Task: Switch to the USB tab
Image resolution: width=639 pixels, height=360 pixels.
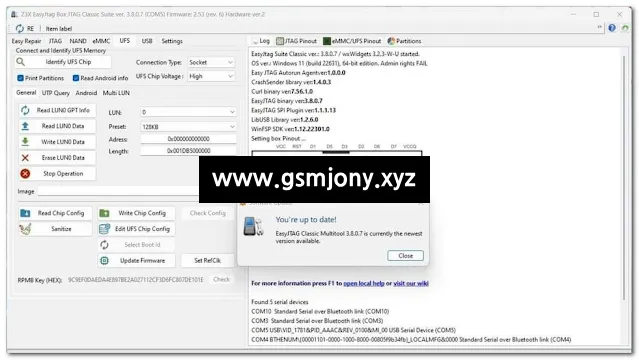Action: pyautogui.click(x=147, y=41)
